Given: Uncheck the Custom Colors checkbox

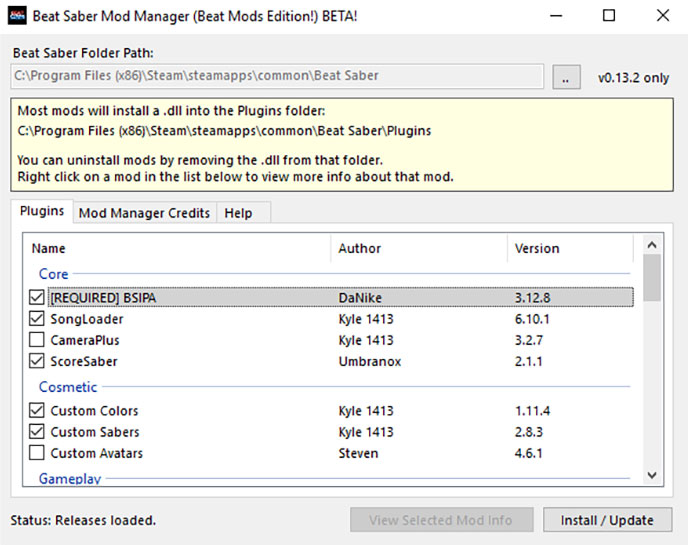Looking at the screenshot, I should 37,410.
